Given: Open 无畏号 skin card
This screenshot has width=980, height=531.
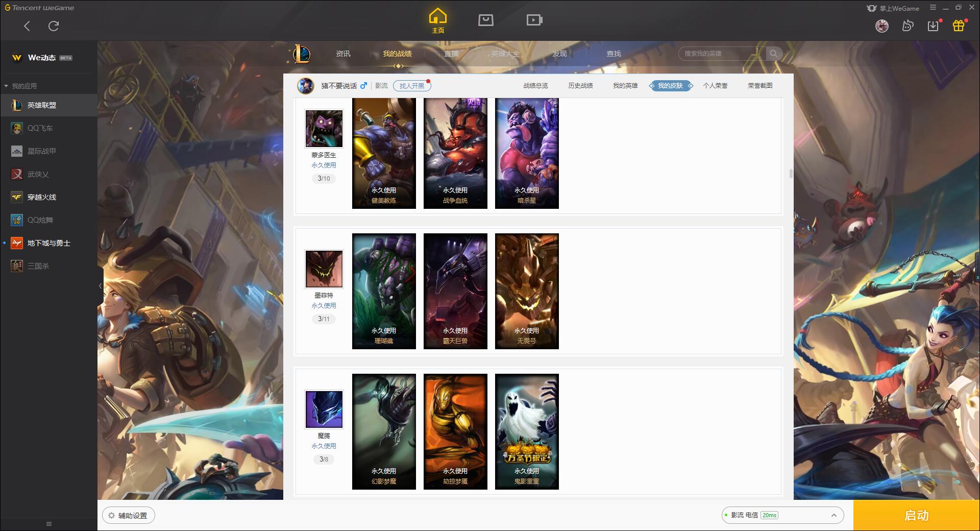Looking at the screenshot, I should click(x=527, y=291).
